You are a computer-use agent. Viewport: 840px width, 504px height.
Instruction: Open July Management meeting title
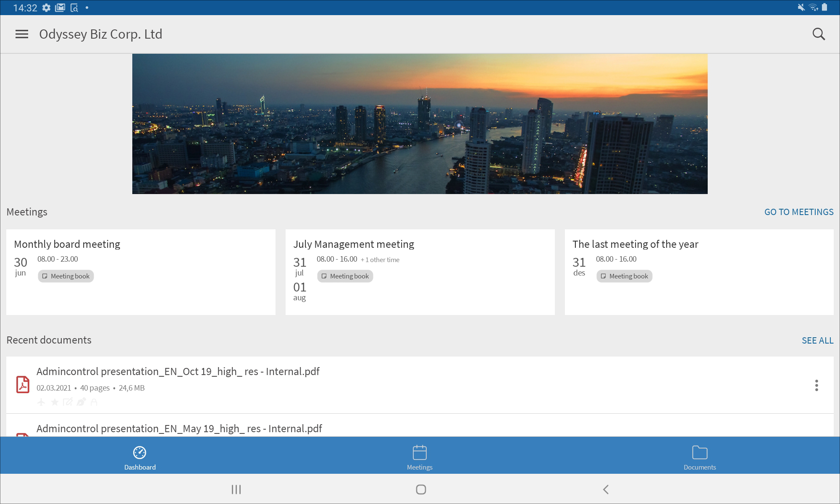(x=354, y=244)
